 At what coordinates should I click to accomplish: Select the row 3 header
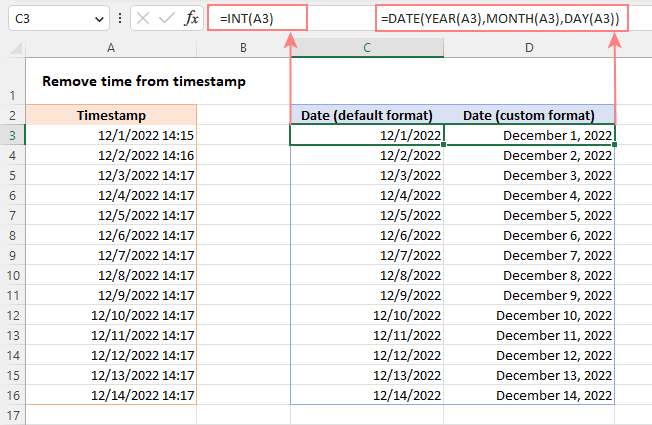click(x=13, y=135)
